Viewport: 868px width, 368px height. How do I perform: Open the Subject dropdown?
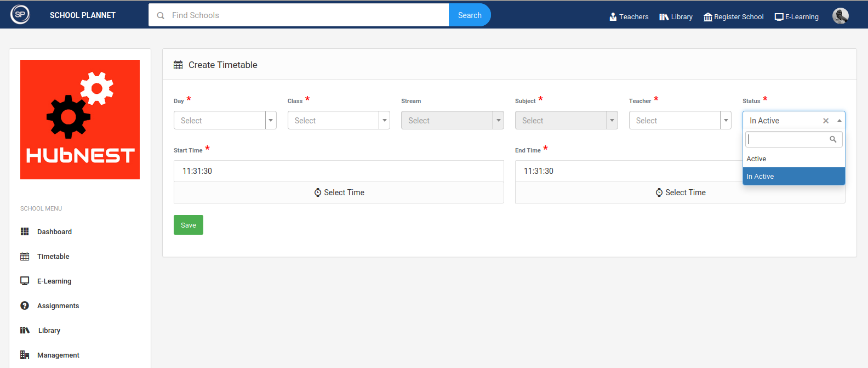coord(566,120)
